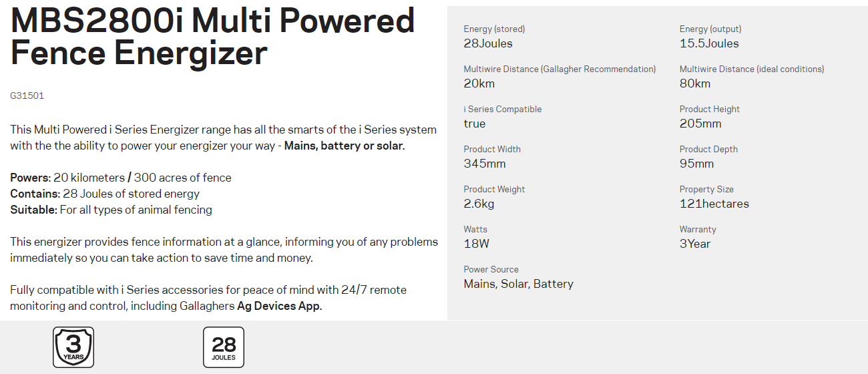
Task: Click the Product Depth 95mm value
Action: click(696, 164)
